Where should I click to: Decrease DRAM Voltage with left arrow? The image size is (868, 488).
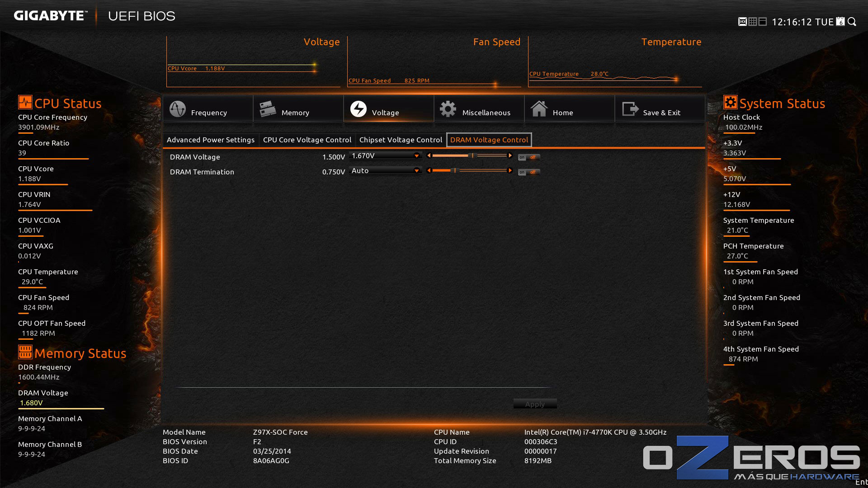[429, 155]
